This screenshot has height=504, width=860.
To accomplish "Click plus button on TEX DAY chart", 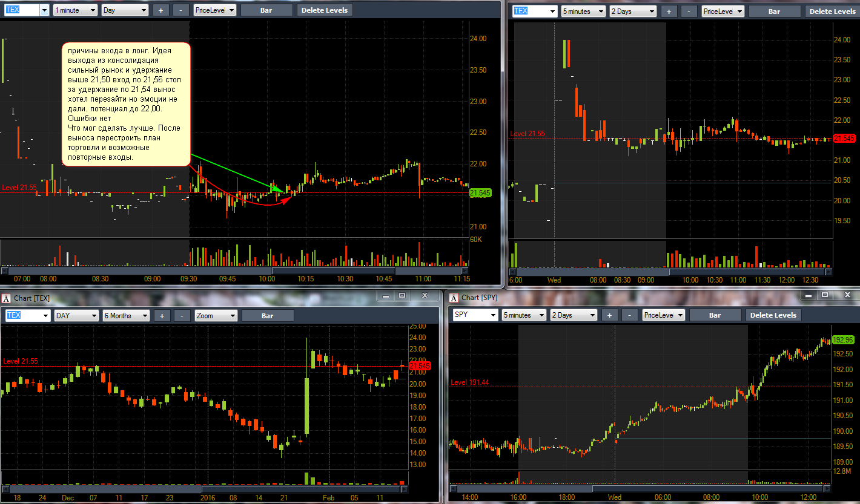I will click(x=162, y=315).
